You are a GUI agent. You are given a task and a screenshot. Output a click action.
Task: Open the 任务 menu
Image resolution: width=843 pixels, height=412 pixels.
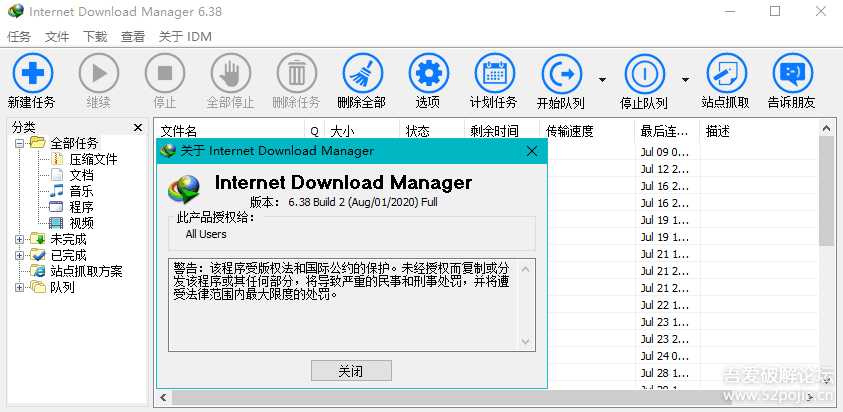tap(19, 37)
